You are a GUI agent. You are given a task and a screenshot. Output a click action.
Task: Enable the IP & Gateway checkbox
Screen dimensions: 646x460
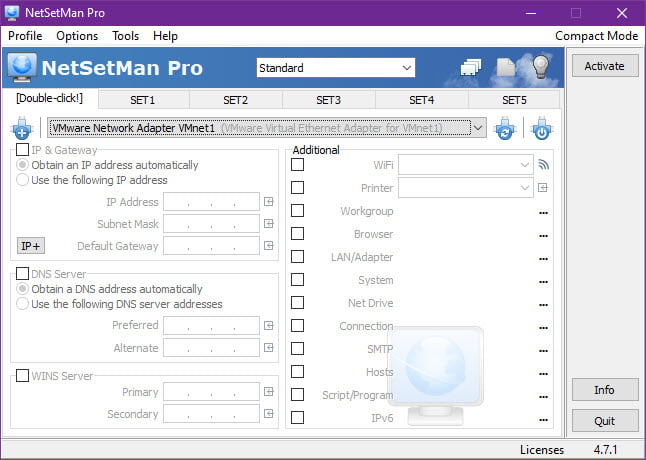(x=22, y=149)
